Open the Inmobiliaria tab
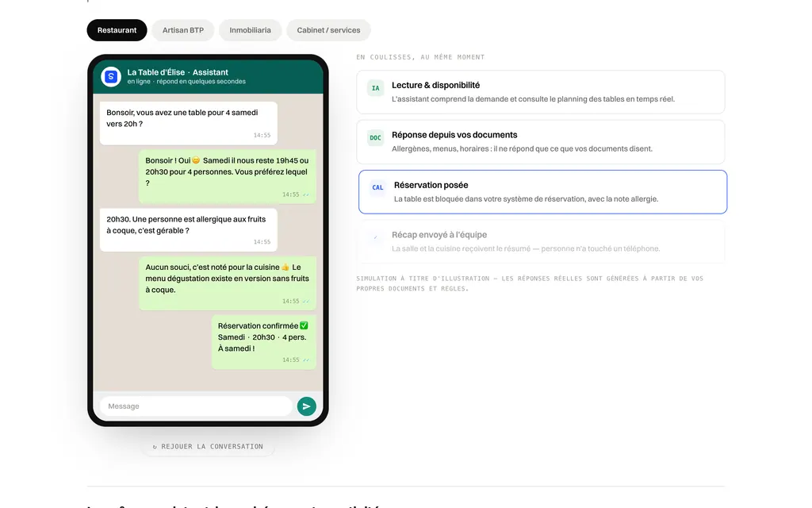The image size is (812, 508). (250, 30)
